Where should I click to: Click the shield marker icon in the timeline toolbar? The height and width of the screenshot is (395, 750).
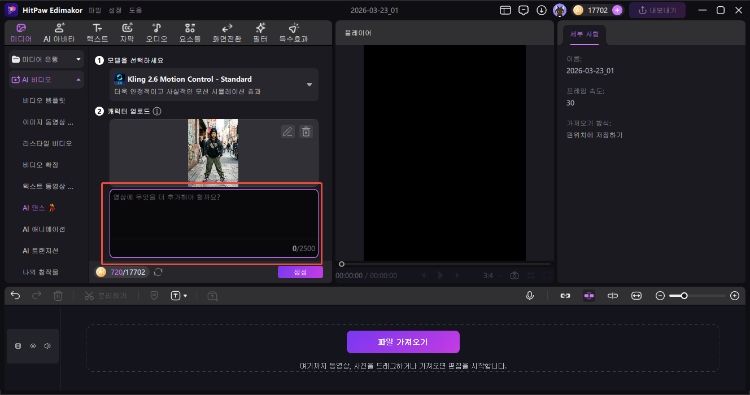coord(154,296)
